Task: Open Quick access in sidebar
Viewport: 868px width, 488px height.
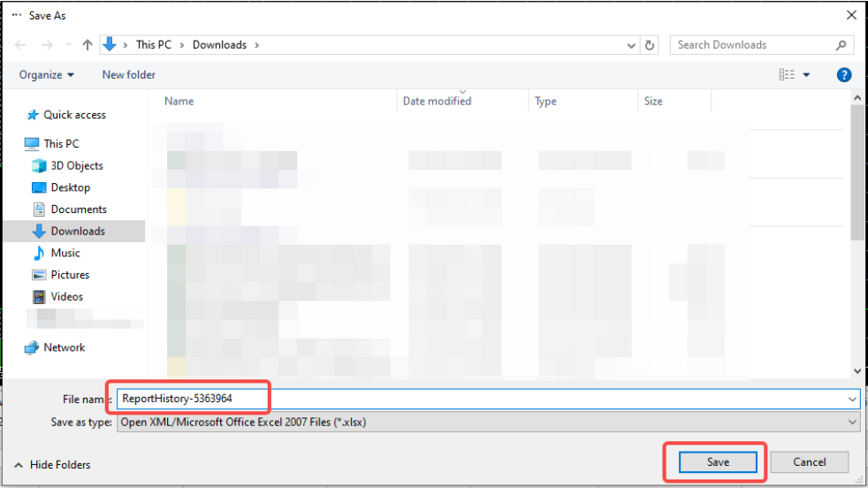Action: tap(74, 115)
